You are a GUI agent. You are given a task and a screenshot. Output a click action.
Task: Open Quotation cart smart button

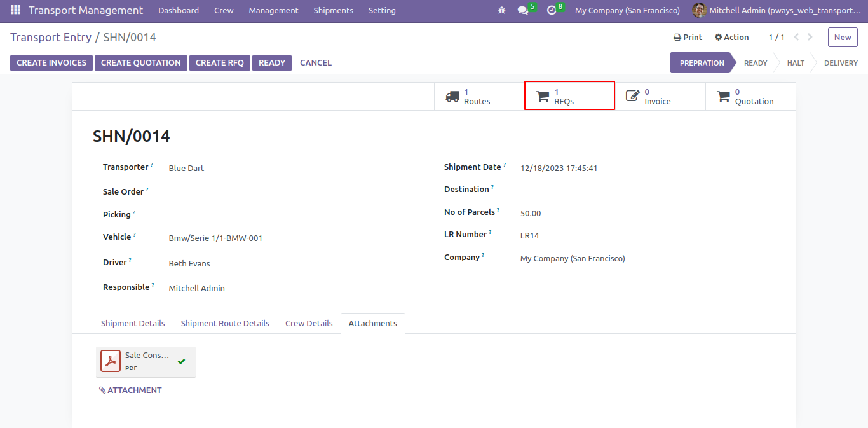(750, 96)
